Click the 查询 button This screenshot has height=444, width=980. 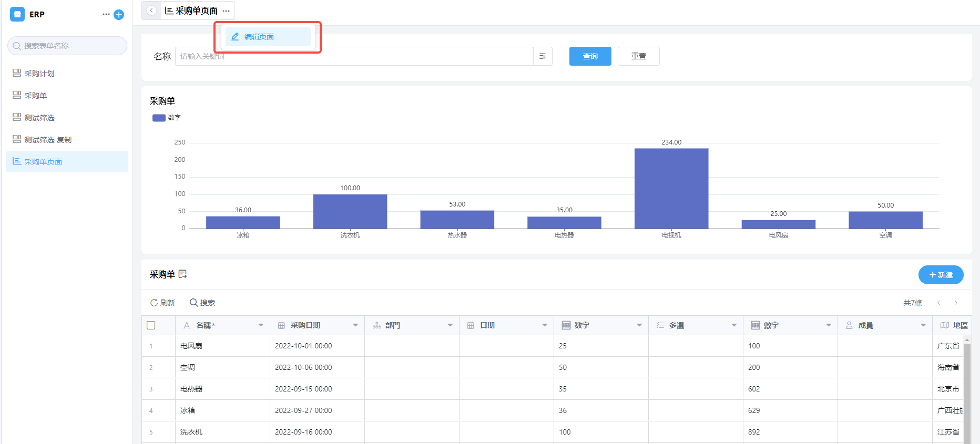(590, 56)
